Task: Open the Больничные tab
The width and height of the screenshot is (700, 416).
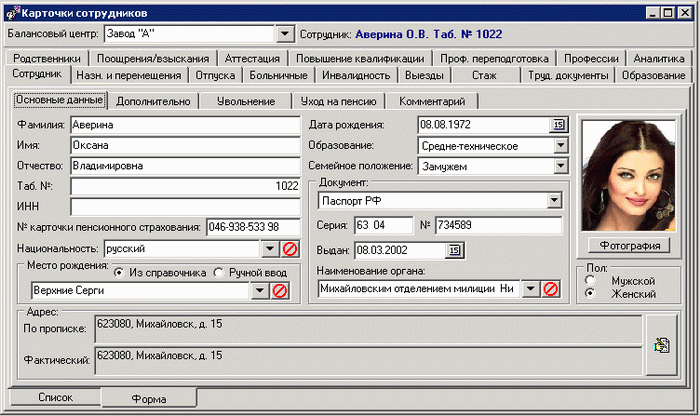Action: [x=278, y=75]
